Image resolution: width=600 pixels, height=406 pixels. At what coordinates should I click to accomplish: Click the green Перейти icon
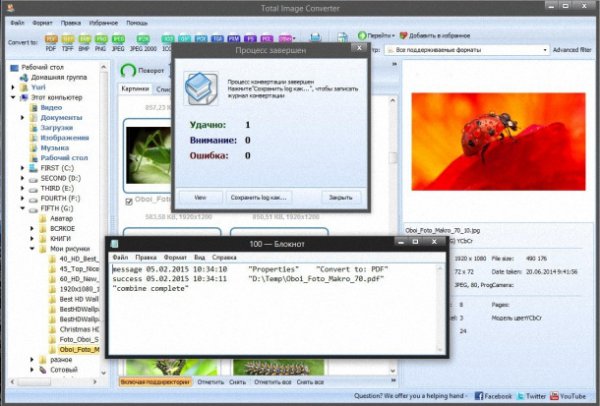tap(362, 36)
